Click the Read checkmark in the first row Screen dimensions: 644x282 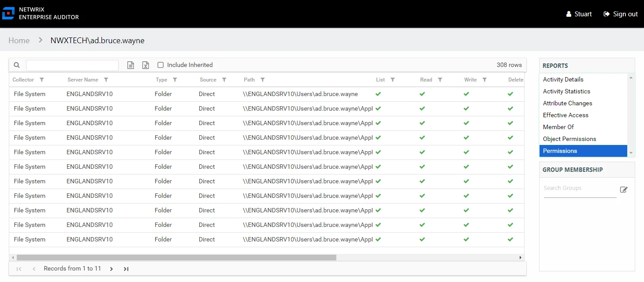click(422, 94)
